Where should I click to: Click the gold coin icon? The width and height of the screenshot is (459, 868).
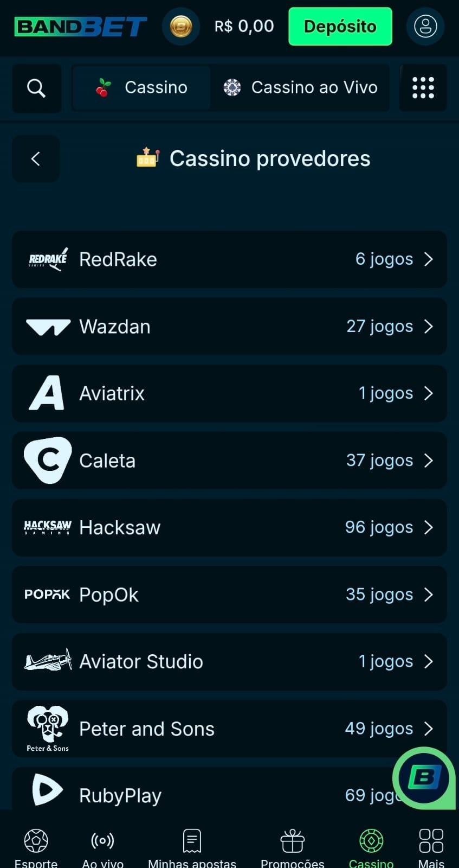click(181, 26)
